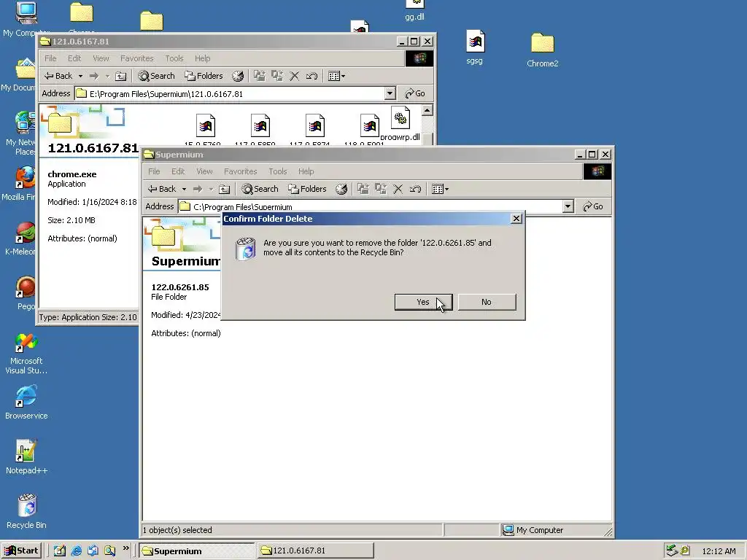Switch to 121.0.6167.81 taskbar button
This screenshot has height=560, width=747.
316,551
